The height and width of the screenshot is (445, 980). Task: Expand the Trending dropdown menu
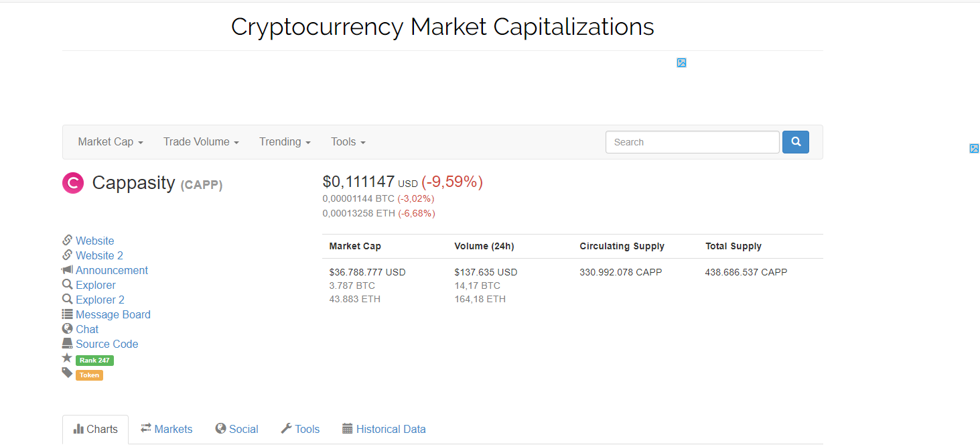point(285,142)
